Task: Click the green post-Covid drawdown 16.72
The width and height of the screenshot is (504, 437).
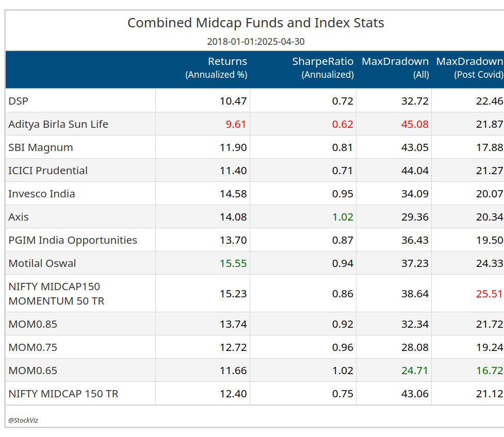Action: pos(490,371)
